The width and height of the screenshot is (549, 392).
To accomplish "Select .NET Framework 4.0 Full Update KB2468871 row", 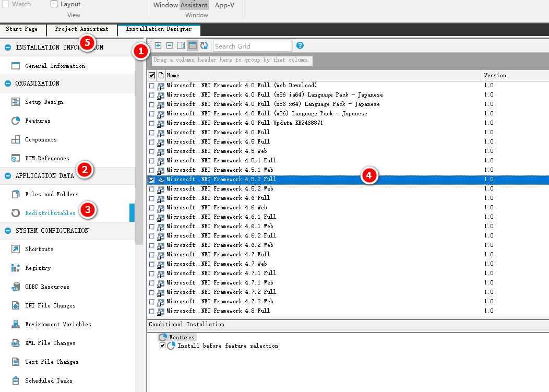I will pyautogui.click(x=348, y=123).
